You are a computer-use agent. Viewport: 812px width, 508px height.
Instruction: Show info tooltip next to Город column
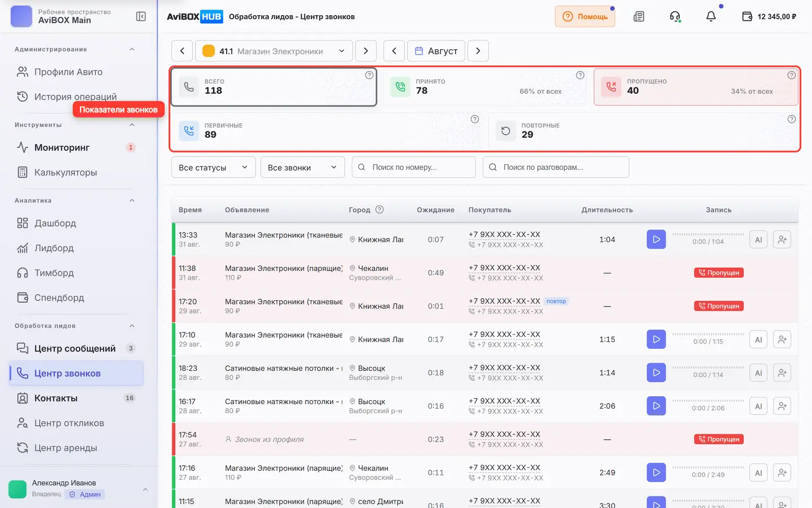(379, 209)
